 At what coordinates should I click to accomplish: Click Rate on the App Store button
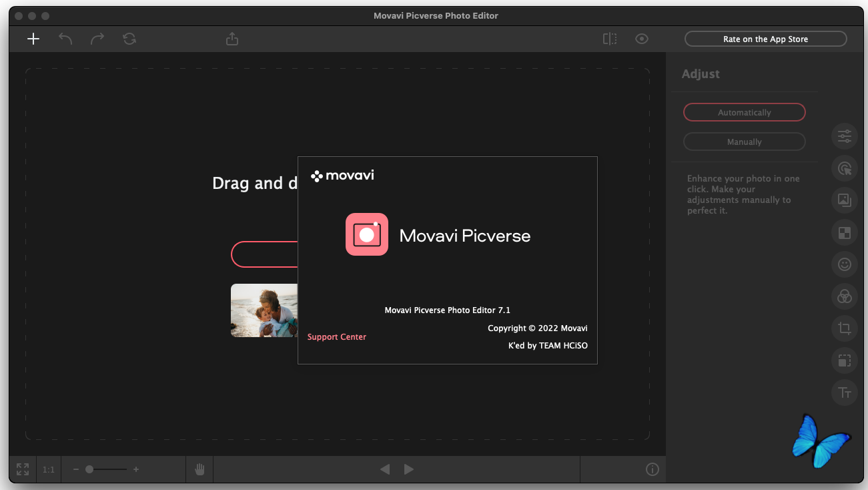point(766,39)
